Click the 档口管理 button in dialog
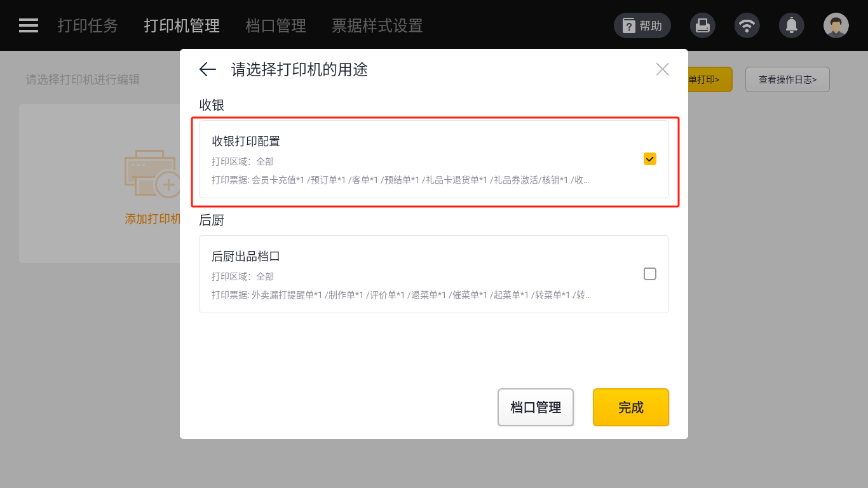The width and height of the screenshot is (868, 488). pyautogui.click(x=536, y=407)
